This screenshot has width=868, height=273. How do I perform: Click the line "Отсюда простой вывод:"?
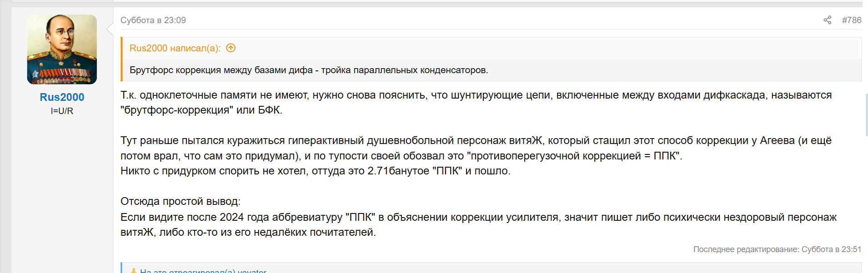[181, 201]
